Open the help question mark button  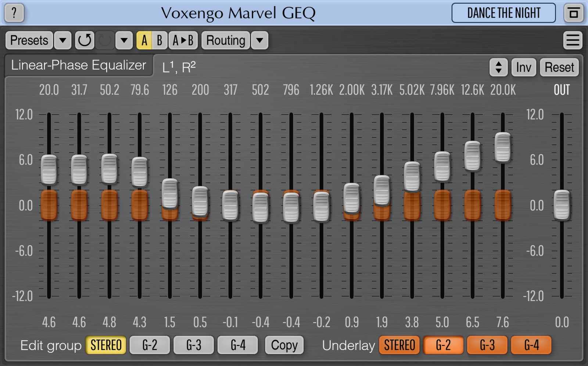[x=14, y=13]
